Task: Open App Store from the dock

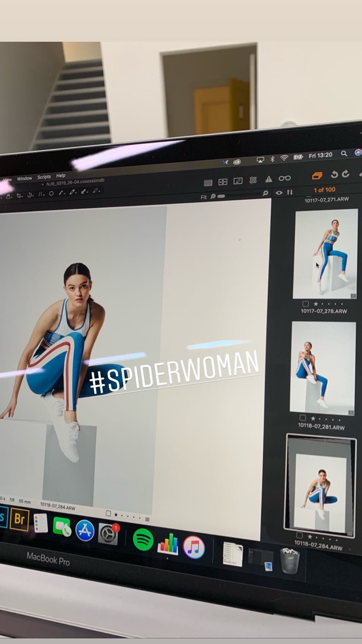Action: pos(85,530)
